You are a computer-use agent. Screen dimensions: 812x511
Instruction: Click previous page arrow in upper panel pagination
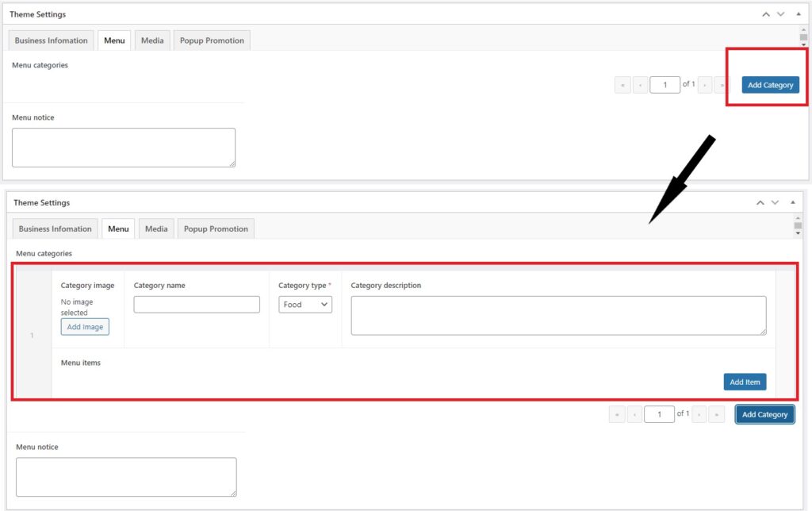coord(641,85)
